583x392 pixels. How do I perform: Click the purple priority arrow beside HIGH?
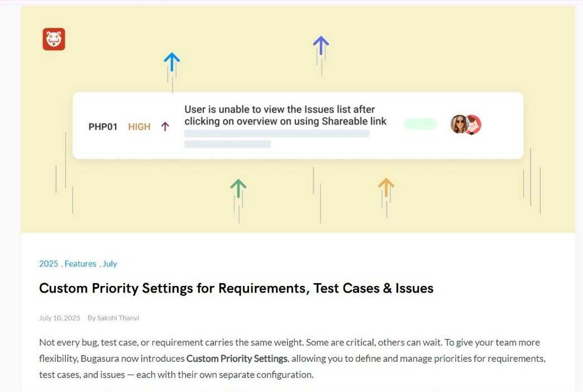165,127
